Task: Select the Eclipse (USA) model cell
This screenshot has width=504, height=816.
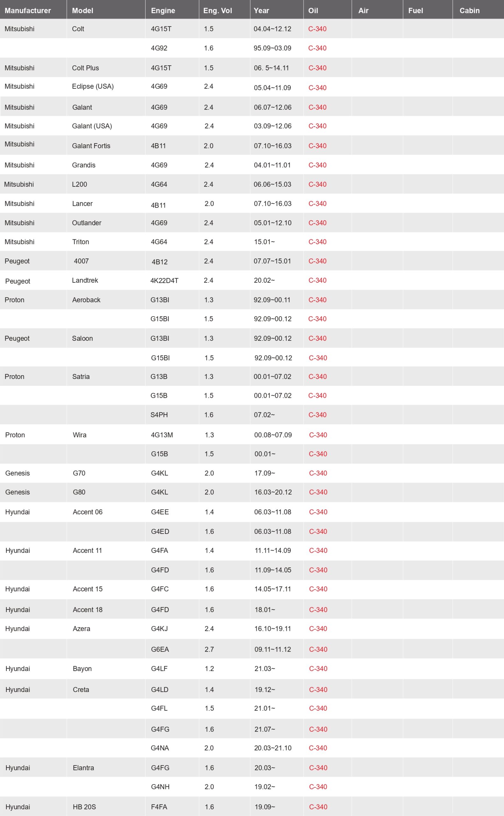Action: (x=93, y=86)
